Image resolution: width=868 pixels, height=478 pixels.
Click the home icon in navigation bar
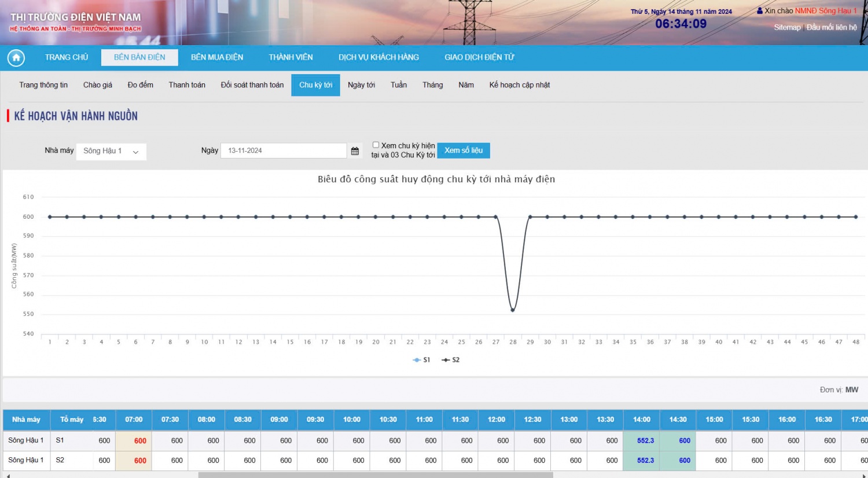(x=16, y=58)
